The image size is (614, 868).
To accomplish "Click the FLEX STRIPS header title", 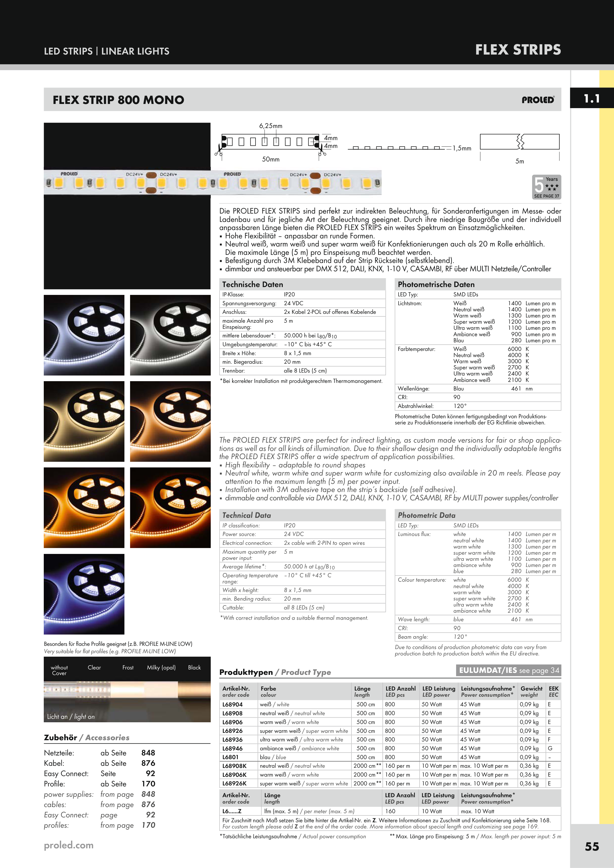I will 518,50.
